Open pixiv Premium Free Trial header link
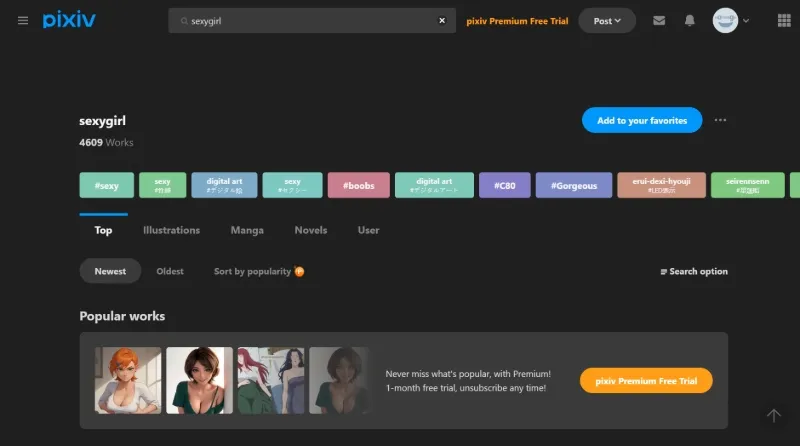Image resolution: width=800 pixels, height=446 pixels. 517,21
